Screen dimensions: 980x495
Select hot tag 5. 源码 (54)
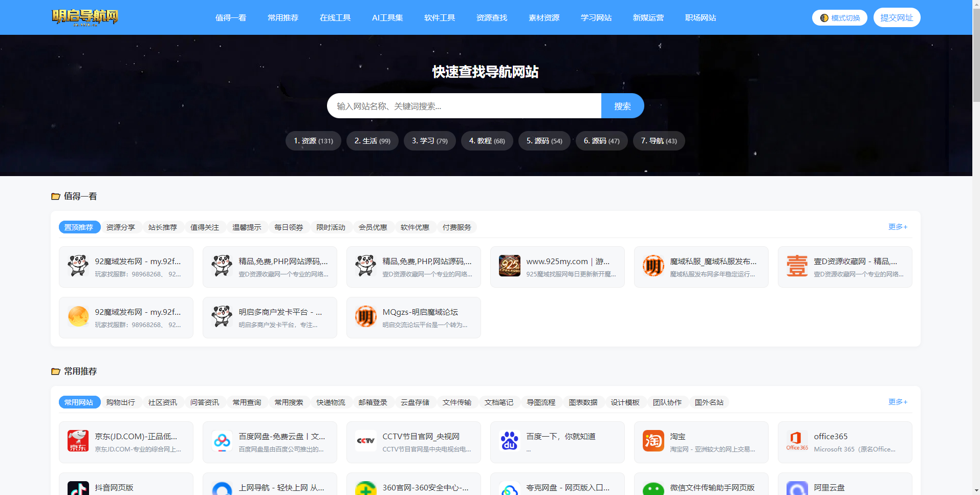pyautogui.click(x=545, y=141)
